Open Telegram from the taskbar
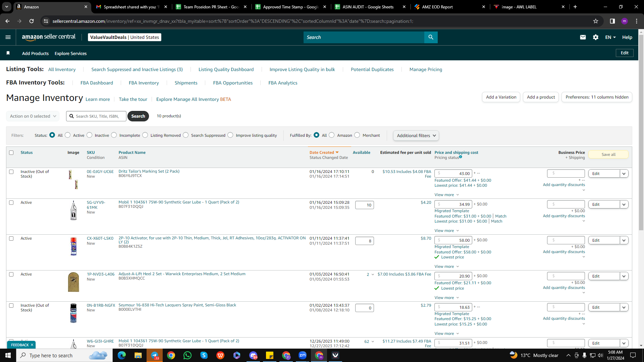This screenshot has height=362, width=644. (x=155, y=355)
